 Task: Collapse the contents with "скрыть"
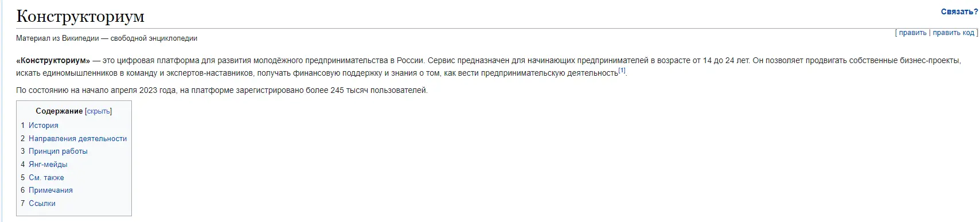point(98,111)
